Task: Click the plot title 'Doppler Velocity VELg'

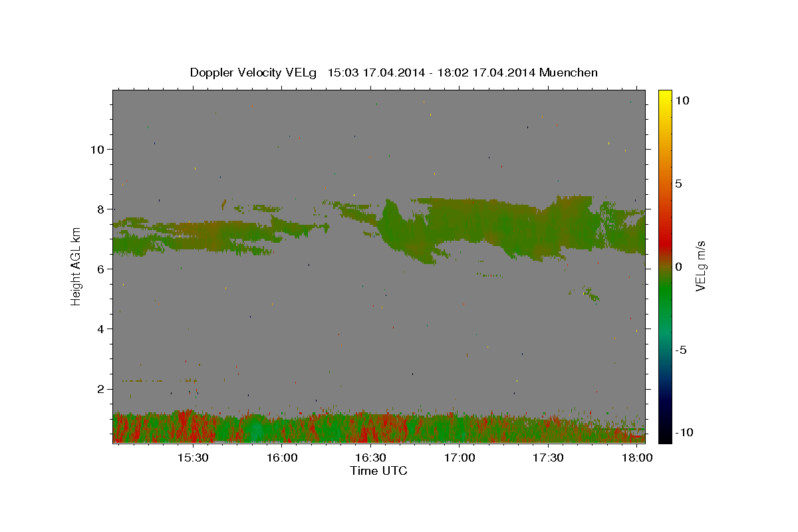Action: pos(255,72)
